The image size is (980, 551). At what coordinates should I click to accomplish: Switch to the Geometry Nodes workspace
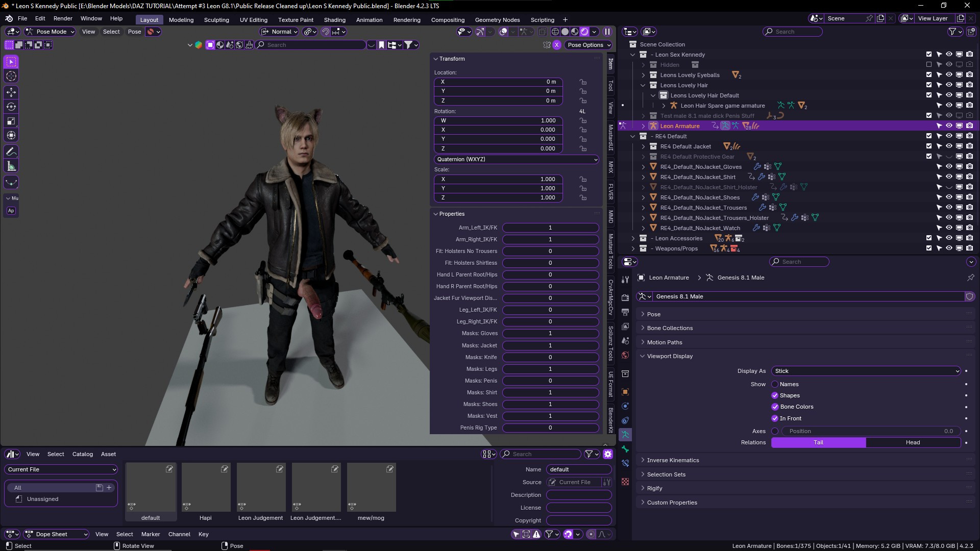pyautogui.click(x=497, y=20)
